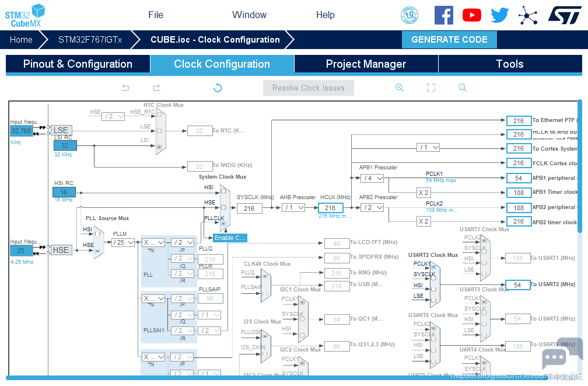The image size is (588, 386).
Task: Click CUBE.ioc Clock Configuration breadcrumb
Action: [215, 40]
